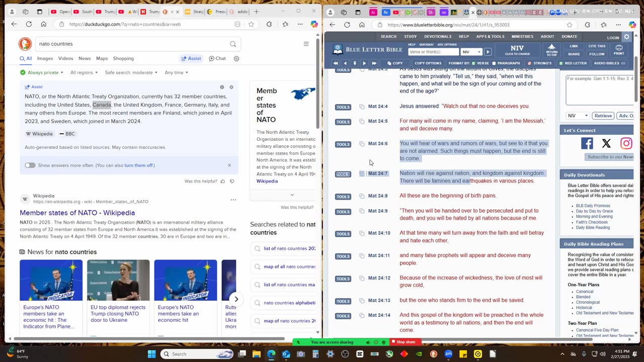Open Any time filter dropdown

click(176, 72)
